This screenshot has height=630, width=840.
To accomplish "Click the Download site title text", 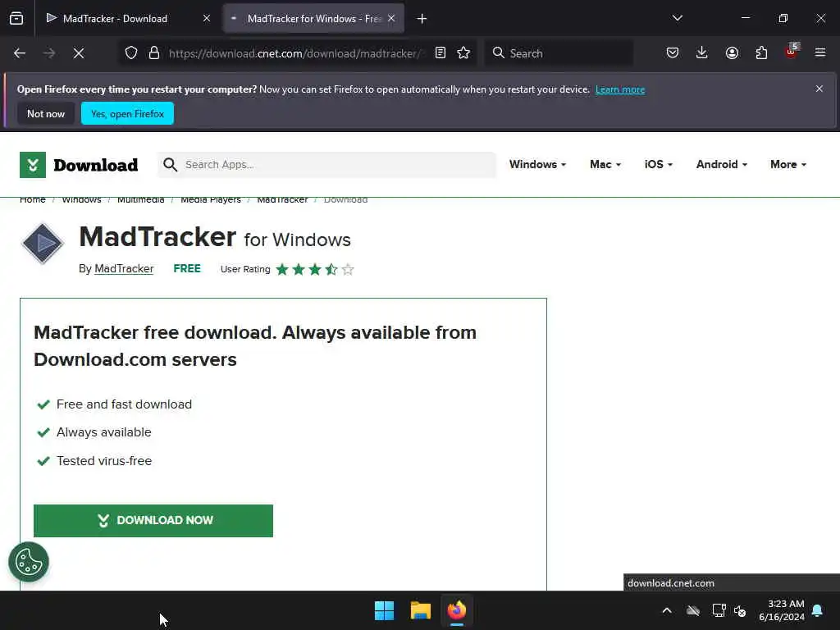I will [x=96, y=165].
